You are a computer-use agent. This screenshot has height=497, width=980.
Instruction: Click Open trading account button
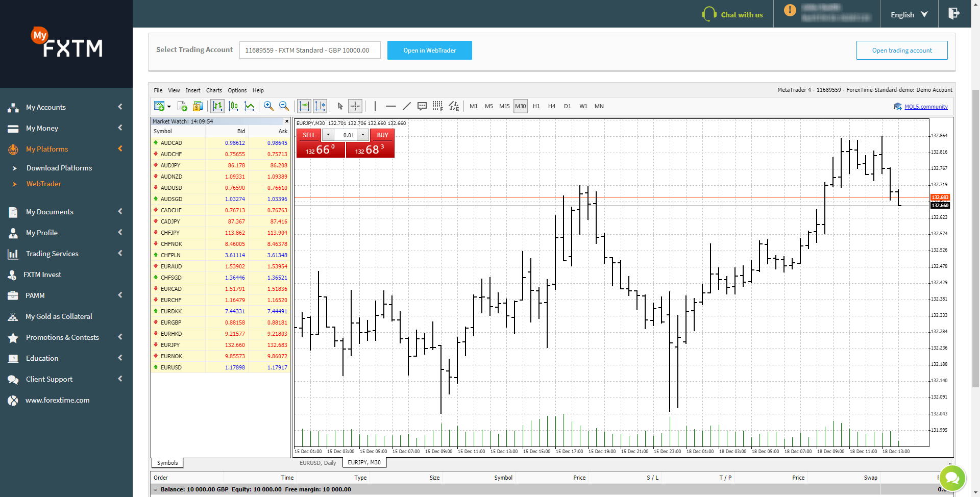click(x=902, y=50)
